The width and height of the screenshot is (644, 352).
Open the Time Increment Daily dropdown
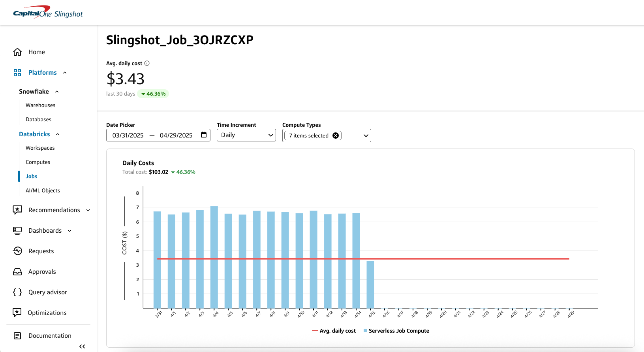246,135
